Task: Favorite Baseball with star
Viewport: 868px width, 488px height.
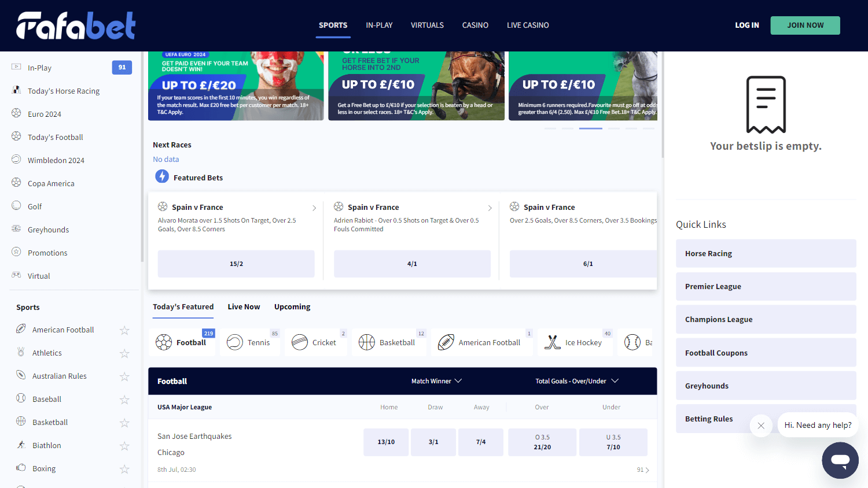Action: [x=124, y=400]
